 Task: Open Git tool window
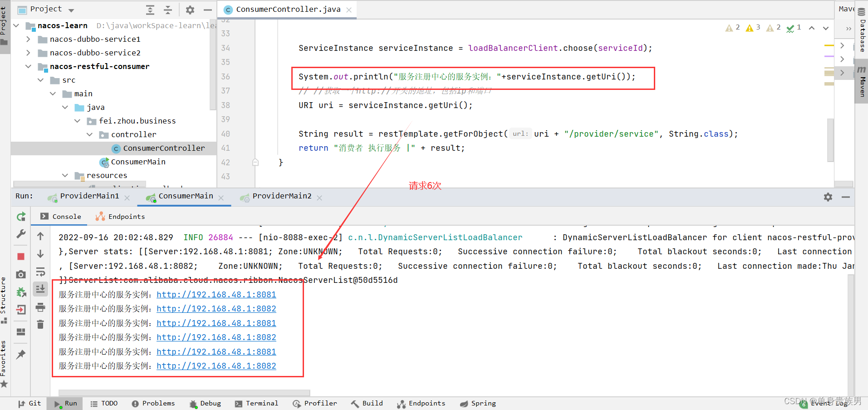pos(29,403)
